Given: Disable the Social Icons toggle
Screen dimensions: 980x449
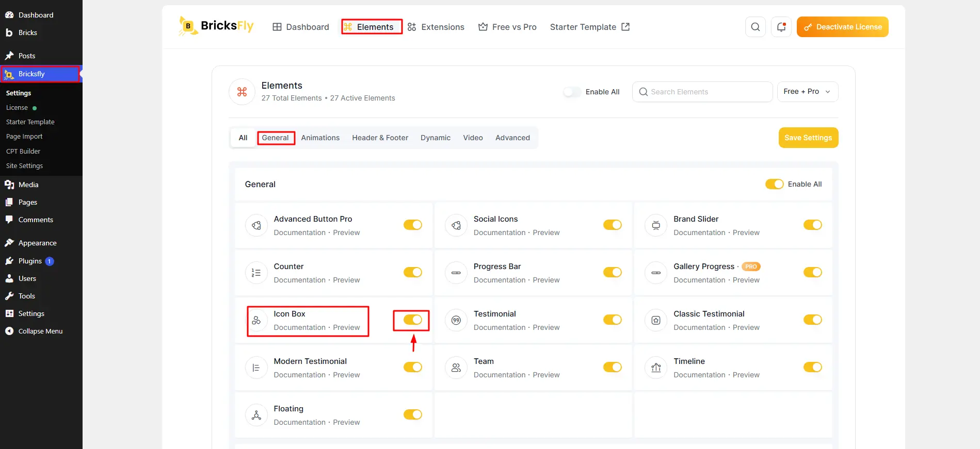Looking at the screenshot, I should (613, 225).
